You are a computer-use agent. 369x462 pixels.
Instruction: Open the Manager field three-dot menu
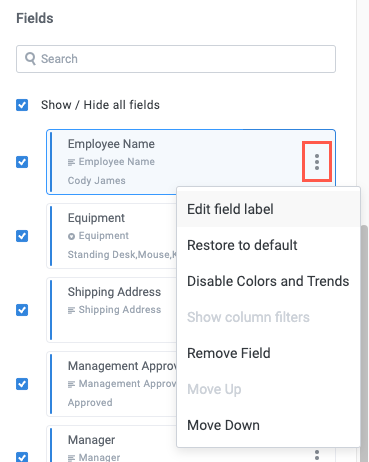pos(317,455)
